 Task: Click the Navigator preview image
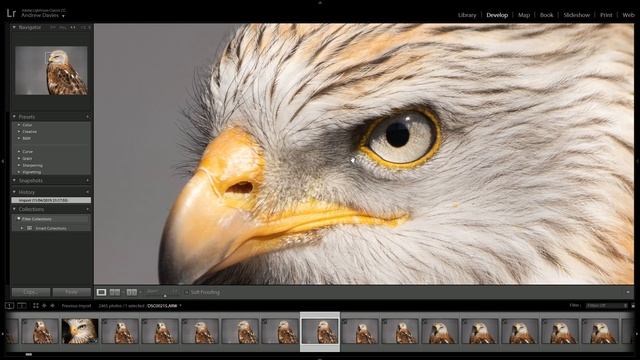pyautogui.click(x=51, y=71)
